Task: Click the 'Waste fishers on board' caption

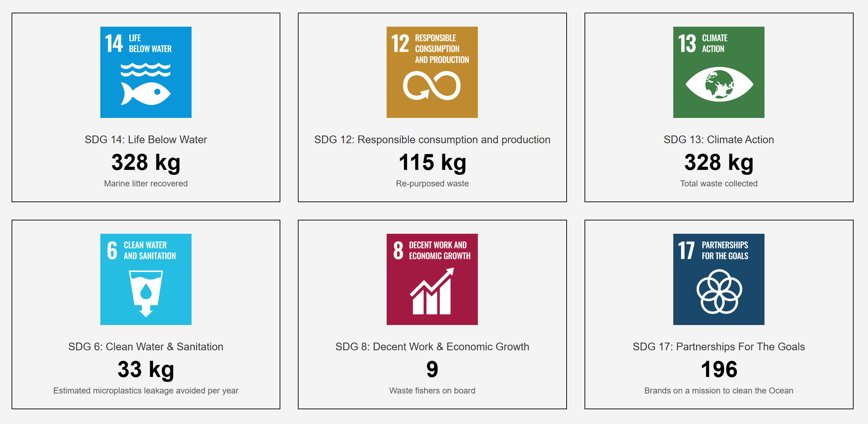Action: click(x=432, y=391)
